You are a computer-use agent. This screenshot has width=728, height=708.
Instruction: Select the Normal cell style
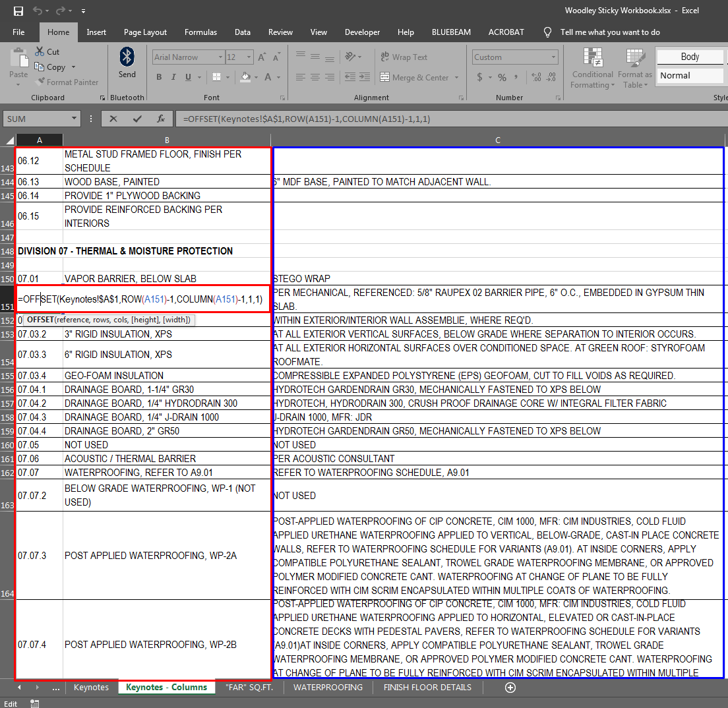point(690,76)
